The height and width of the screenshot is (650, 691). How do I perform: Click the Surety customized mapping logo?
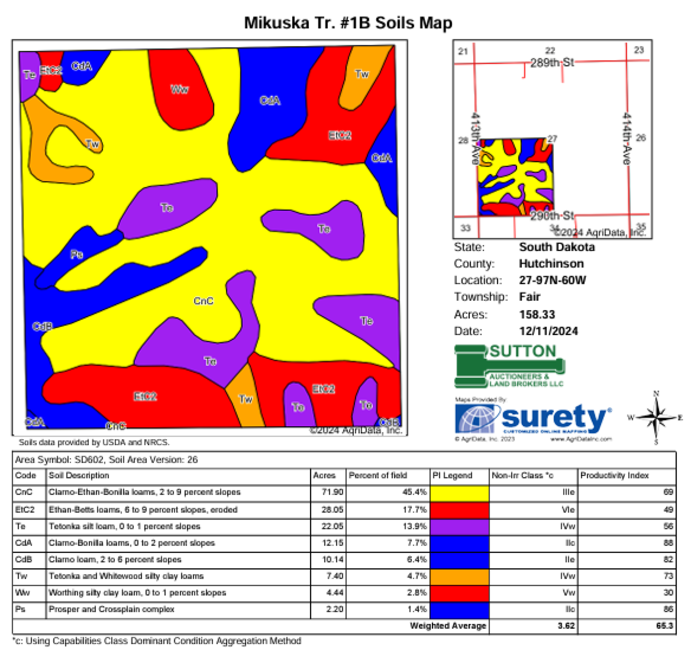[x=533, y=417]
